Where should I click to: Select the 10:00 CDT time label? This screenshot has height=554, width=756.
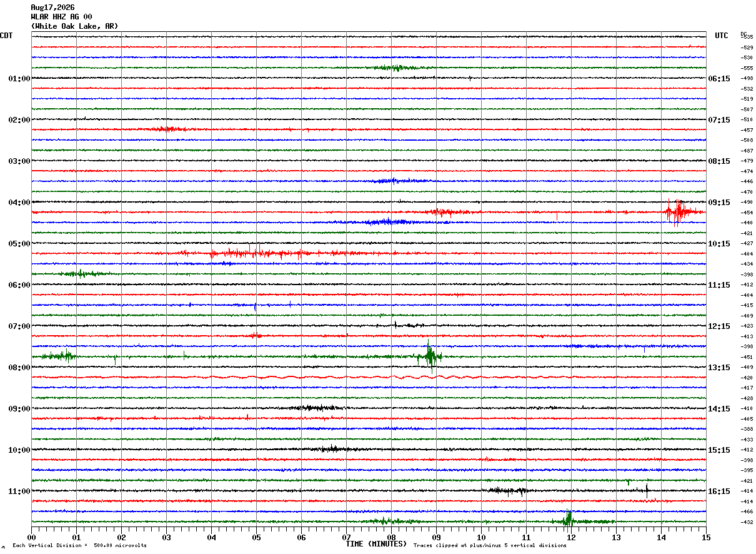click(x=19, y=450)
